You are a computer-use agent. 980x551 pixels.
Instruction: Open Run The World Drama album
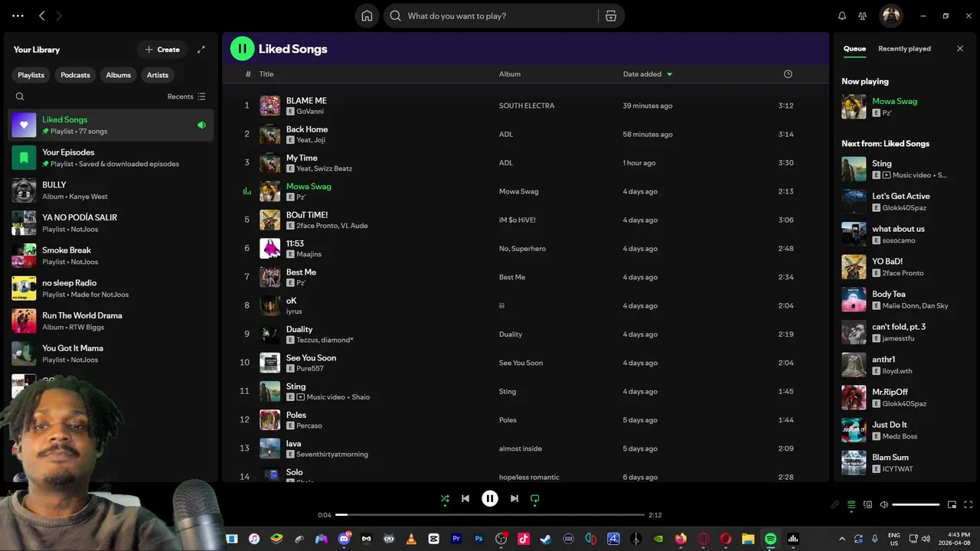[x=111, y=321]
